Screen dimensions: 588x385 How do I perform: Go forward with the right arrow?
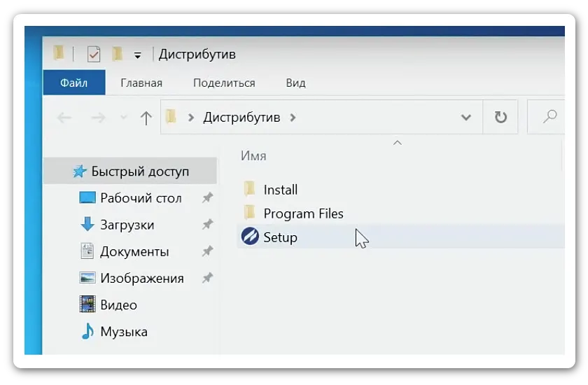click(98, 118)
